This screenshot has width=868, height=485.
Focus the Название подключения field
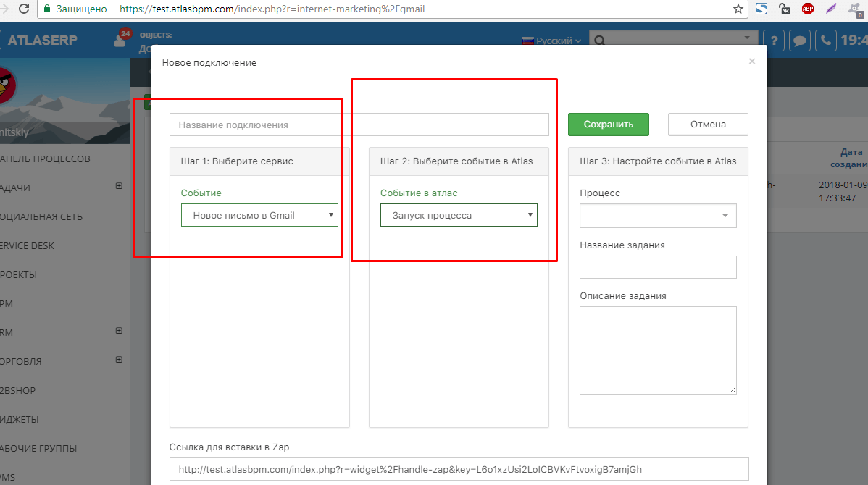(359, 125)
